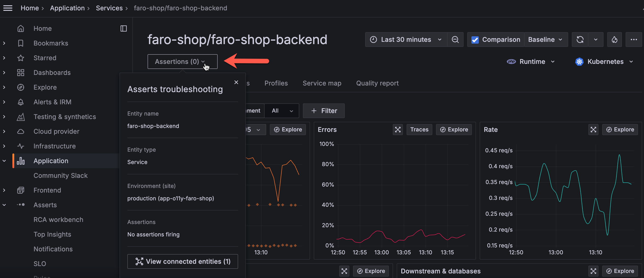Click the Traces button in Errors panel
The image size is (644, 278).
tap(419, 130)
